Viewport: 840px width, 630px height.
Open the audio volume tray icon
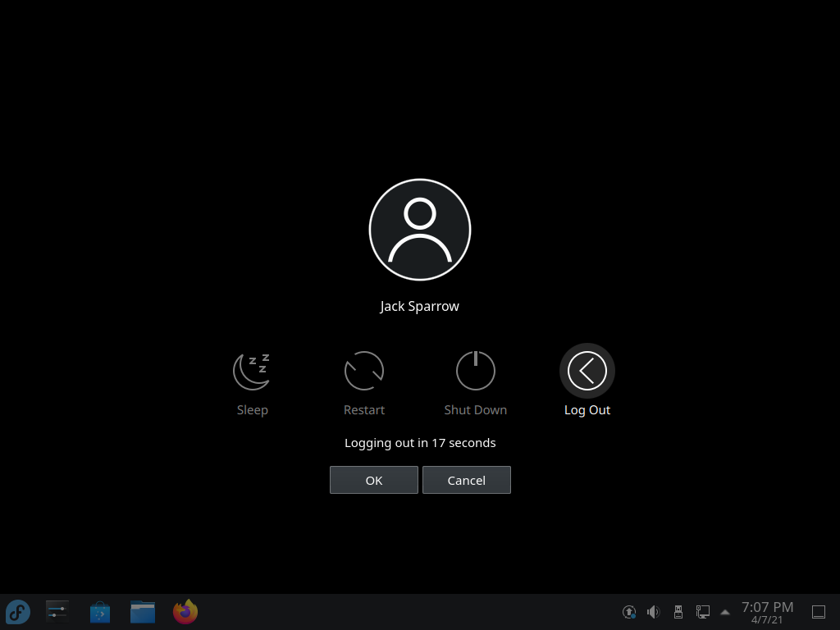click(654, 612)
